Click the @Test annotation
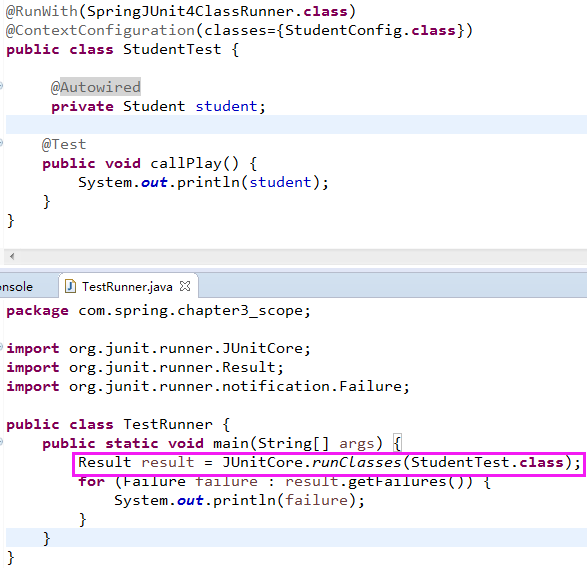587x568 pixels. 64,144
